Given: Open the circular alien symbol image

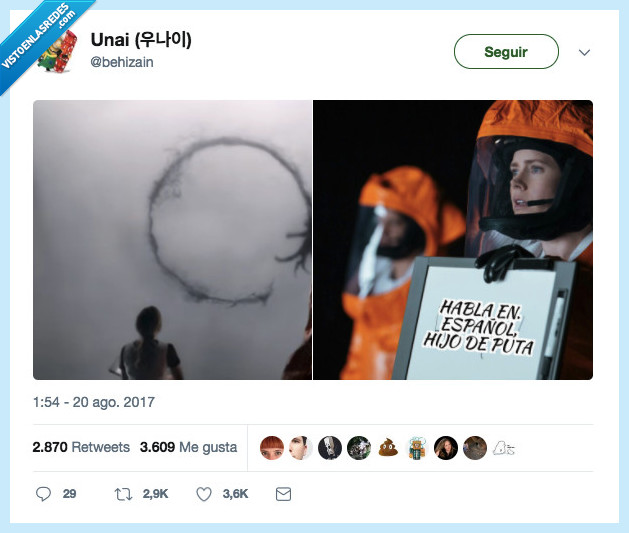Looking at the screenshot, I should pyautogui.click(x=172, y=240).
